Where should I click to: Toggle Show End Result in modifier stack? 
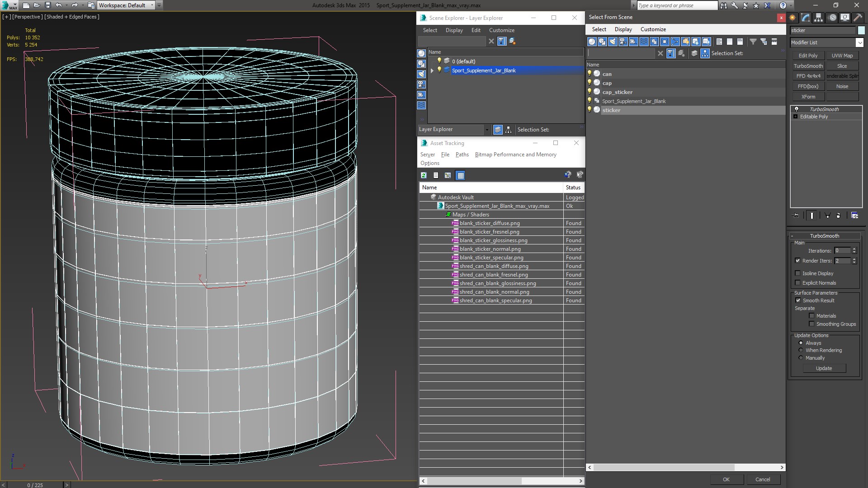coord(812,216)
